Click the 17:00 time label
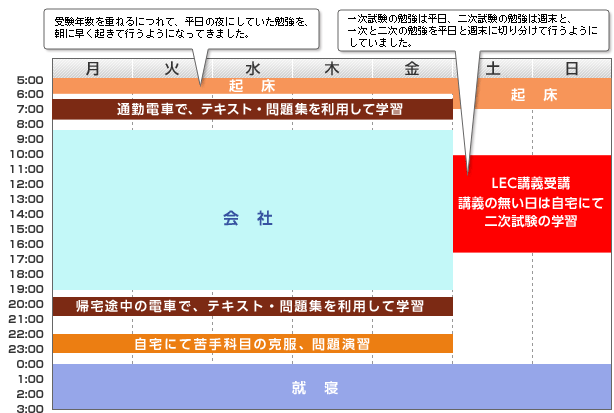The image size is (614, 413). pos(27,259)
